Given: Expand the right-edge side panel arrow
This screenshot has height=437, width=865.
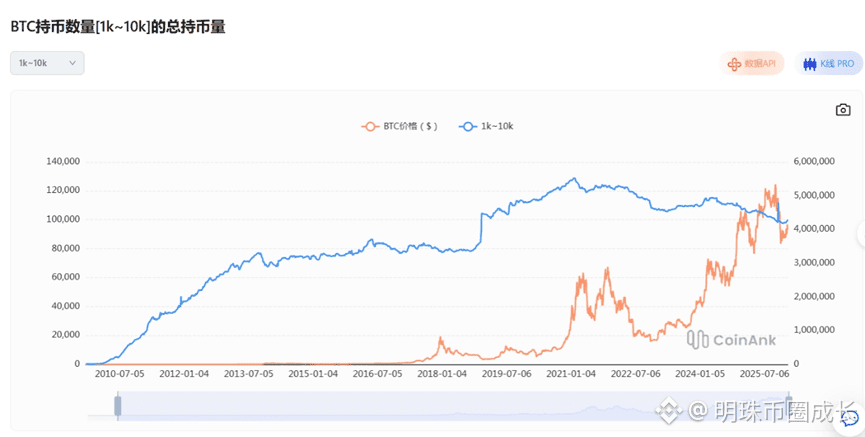Looking at the screenshot, I should click(x=860, y=233).
